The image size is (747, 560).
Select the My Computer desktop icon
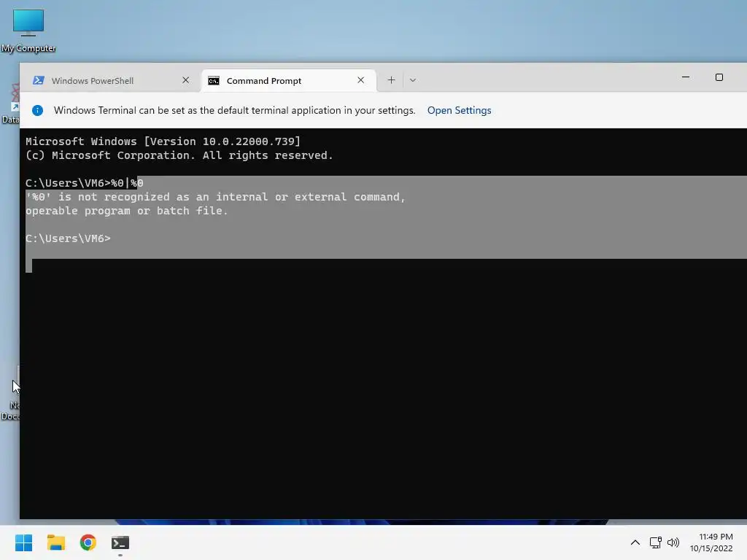click(28, 31)
